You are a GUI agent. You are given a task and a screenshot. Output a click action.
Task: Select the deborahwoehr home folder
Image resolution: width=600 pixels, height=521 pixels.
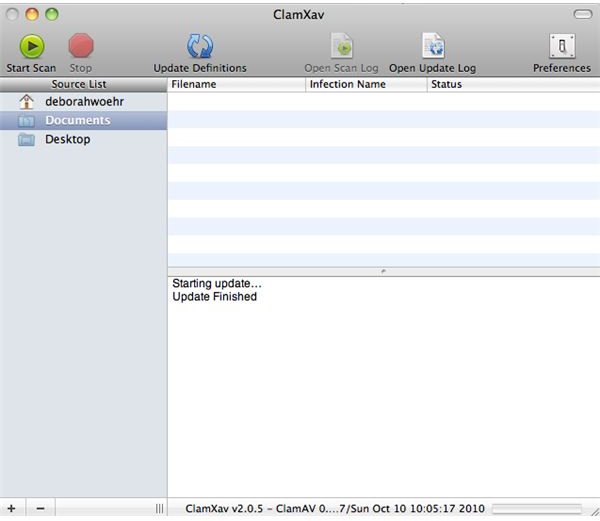tap(83, 102)
